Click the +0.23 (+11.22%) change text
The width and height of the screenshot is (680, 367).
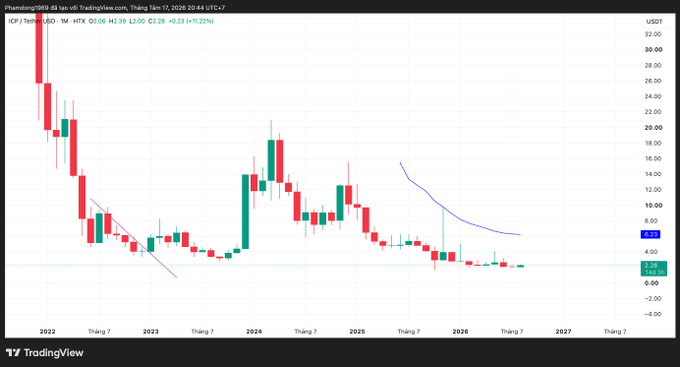pos(191,21)
